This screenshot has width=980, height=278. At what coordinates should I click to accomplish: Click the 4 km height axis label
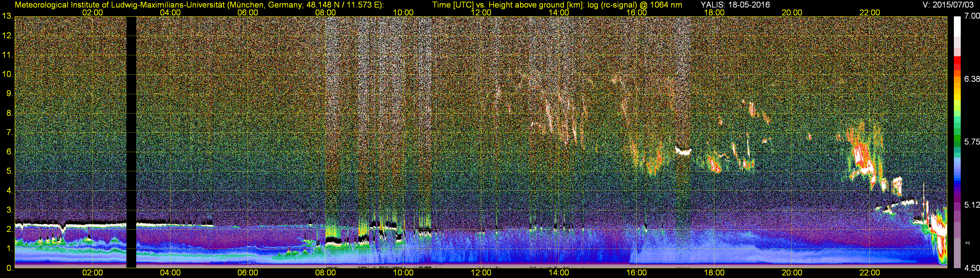[x=9, y=190]
